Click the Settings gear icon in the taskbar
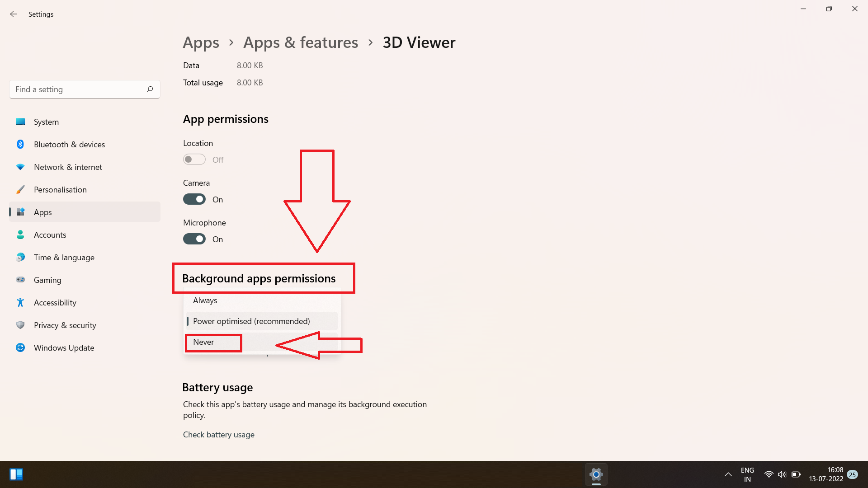This screenshot has width=868, height=488. coord(596,474)
